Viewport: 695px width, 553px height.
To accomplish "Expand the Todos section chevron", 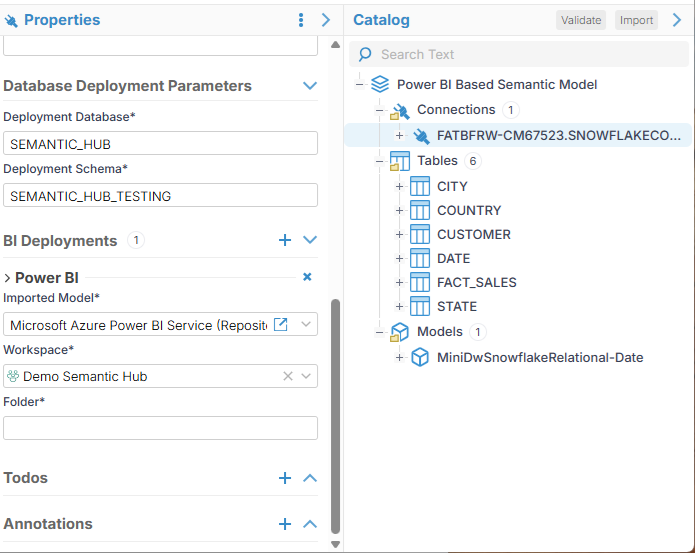I will tap(310, 478).
